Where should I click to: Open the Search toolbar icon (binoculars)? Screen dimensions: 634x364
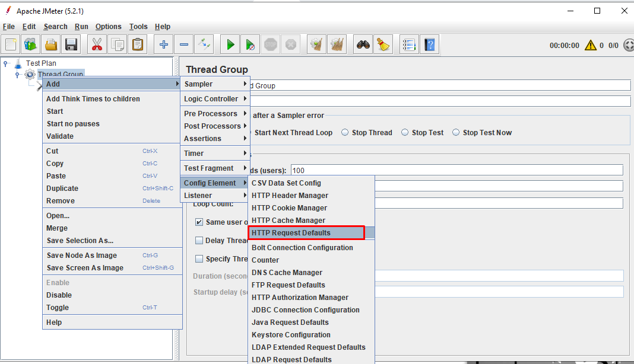[x=364, y=44]
